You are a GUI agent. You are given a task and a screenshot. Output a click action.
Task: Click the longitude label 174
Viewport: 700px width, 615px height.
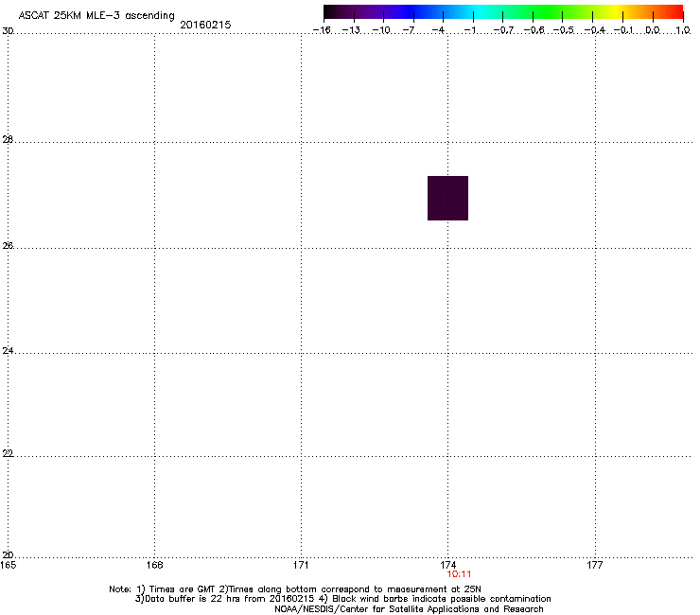[x=448, y=565]
